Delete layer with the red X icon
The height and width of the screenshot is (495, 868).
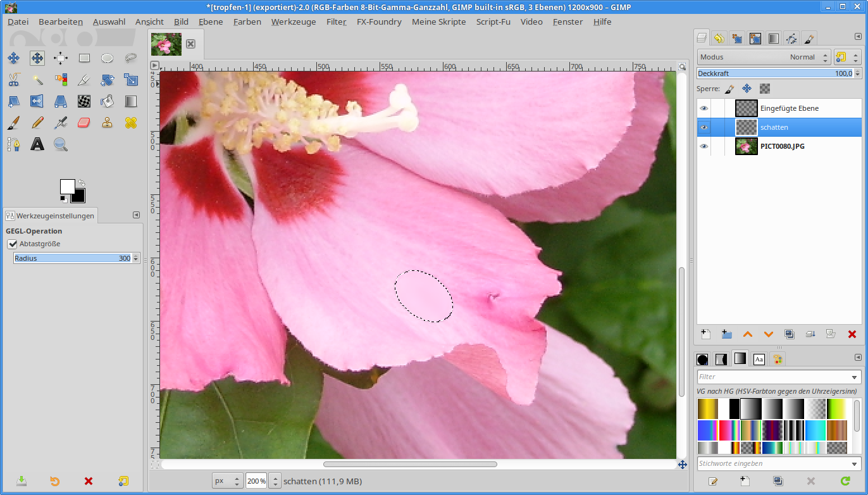[852, 334]
